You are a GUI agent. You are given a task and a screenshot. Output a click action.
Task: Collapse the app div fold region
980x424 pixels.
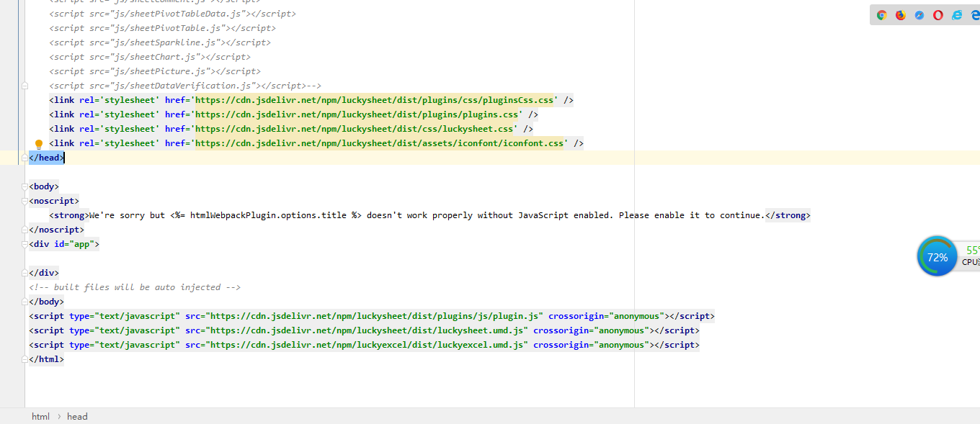(25, 243)
